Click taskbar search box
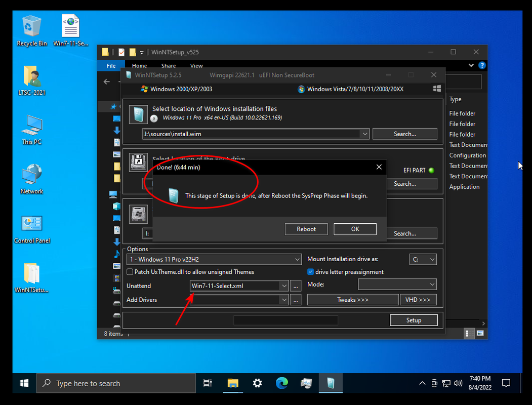The width and height of the screenshot is (532, 405). (x=116, y=383)
